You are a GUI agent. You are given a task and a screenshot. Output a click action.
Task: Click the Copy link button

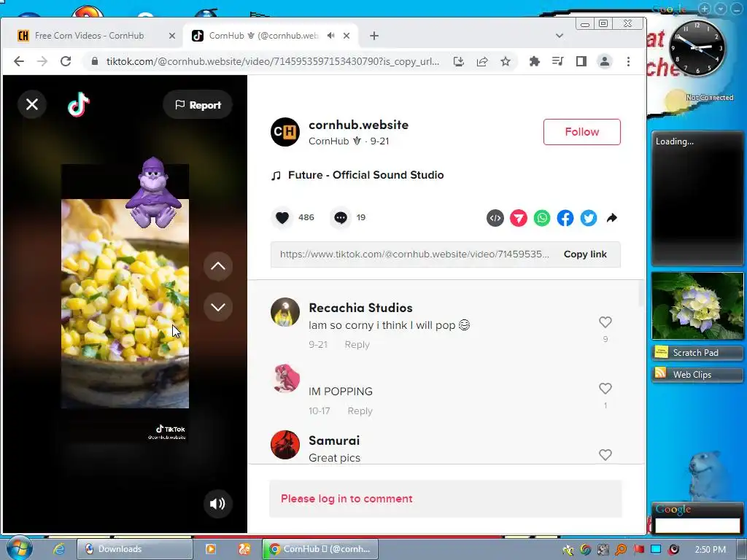(x=585, y=254)
